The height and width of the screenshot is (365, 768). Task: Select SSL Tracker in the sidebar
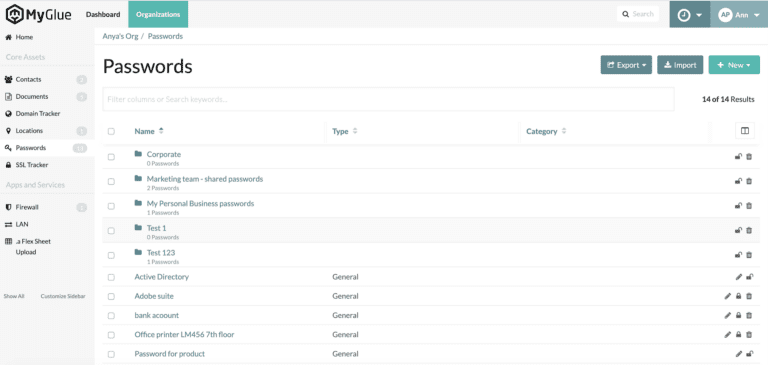tap(32, 165)
